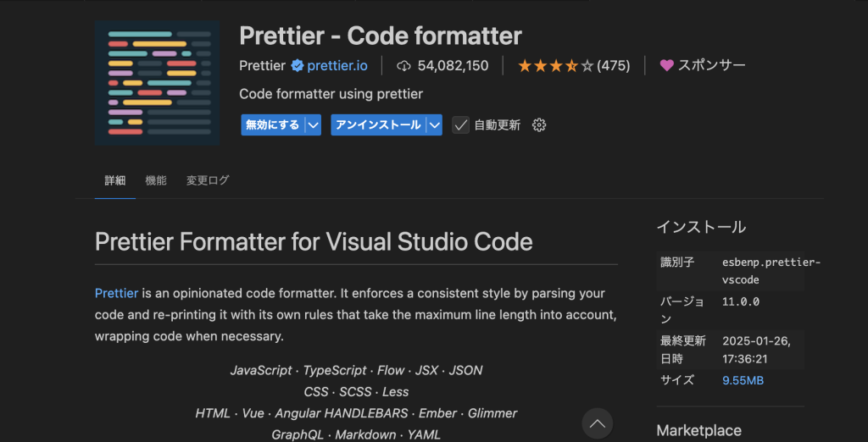Screen dimensions: 868x442
Task: Click the cloud download count icon
Action: point(403,65)
